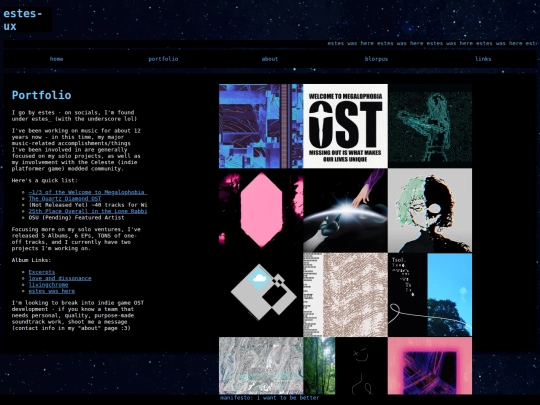Open the marbled gray swirl cover

[x=261, y=366]
